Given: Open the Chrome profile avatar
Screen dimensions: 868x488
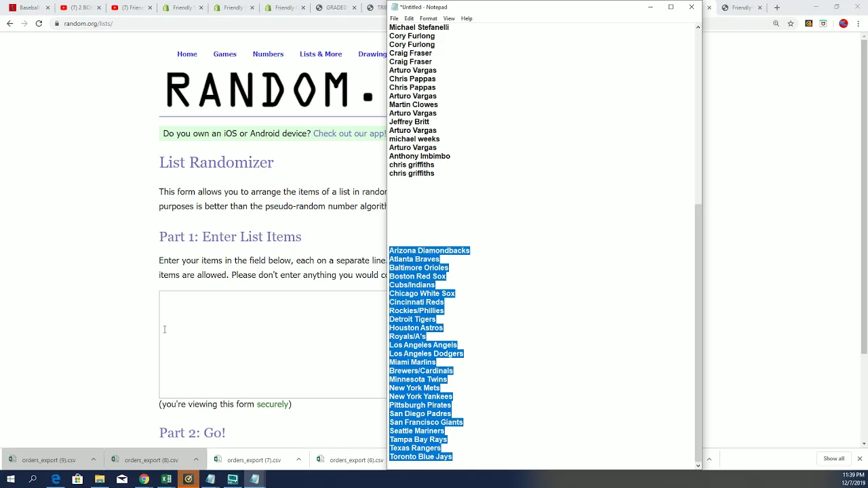Looking at the screenshot, I should [x=844, y=23].
